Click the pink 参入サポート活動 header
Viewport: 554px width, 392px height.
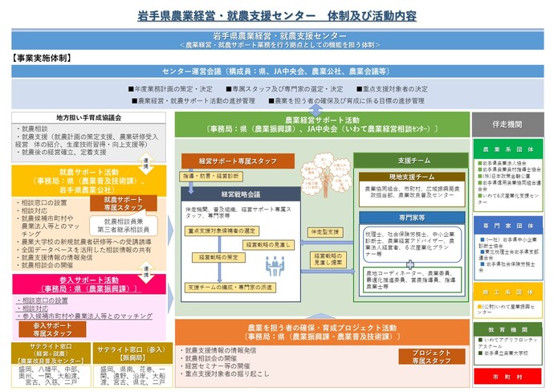pyautogui.click(x=88, y=284)
